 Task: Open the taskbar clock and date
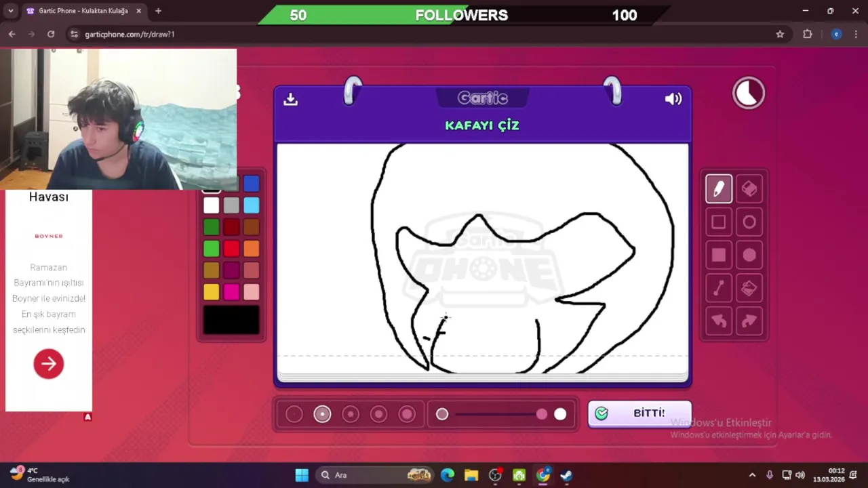tap(829, 474)
